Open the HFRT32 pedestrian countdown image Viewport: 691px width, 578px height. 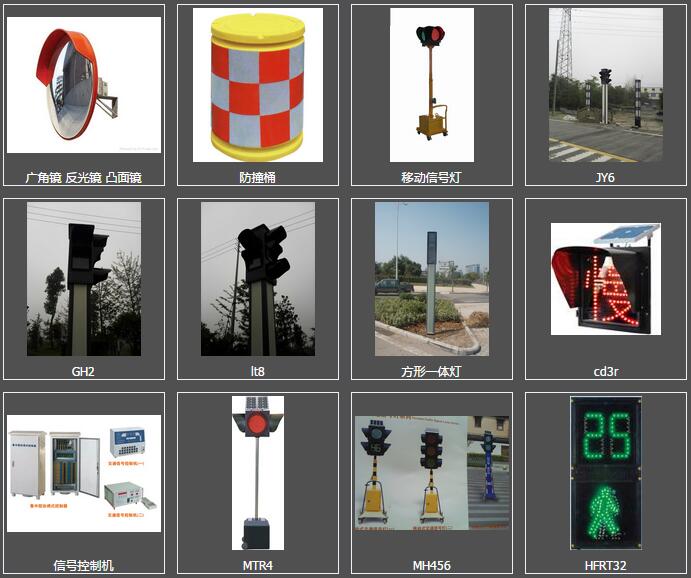(606, 473)
